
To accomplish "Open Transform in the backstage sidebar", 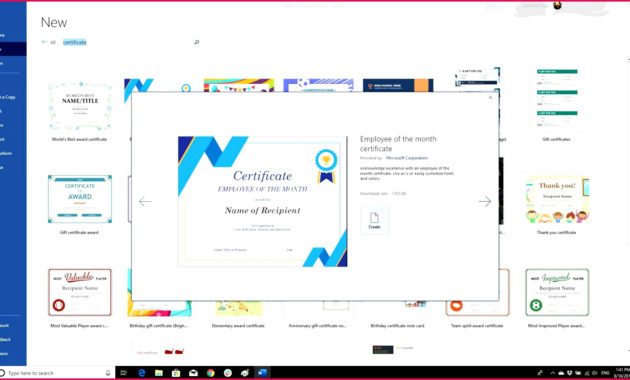I will click(6, 153).
